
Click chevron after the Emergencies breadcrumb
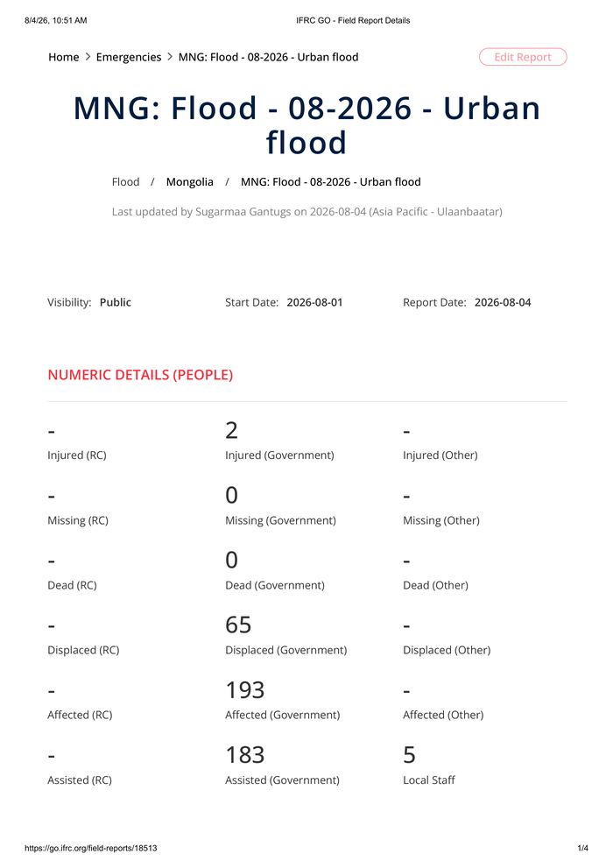[170, 57]
